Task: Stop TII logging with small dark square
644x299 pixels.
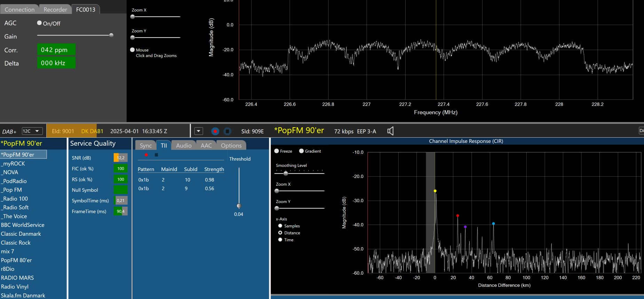Action: pos(156,155)
